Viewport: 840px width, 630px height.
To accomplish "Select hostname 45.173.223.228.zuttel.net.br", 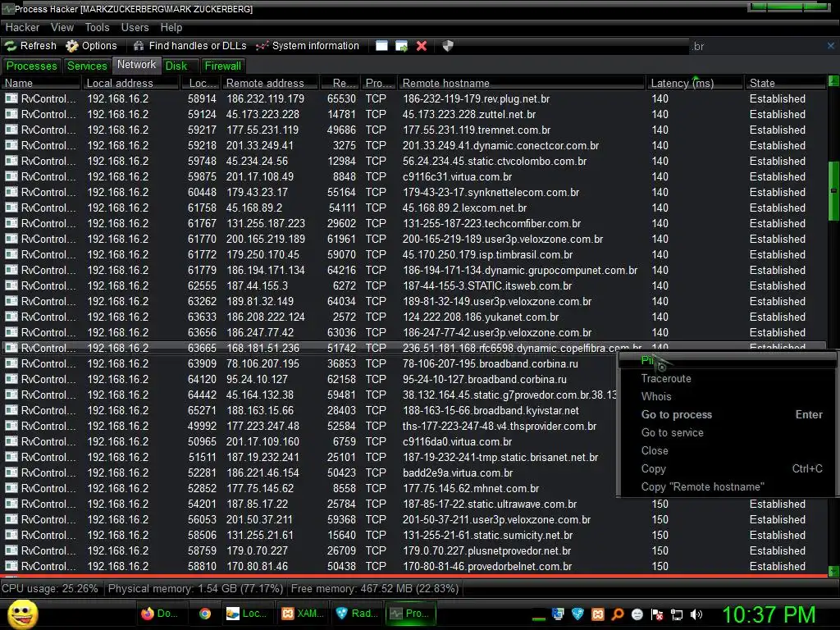I will [x=469, y=114].
